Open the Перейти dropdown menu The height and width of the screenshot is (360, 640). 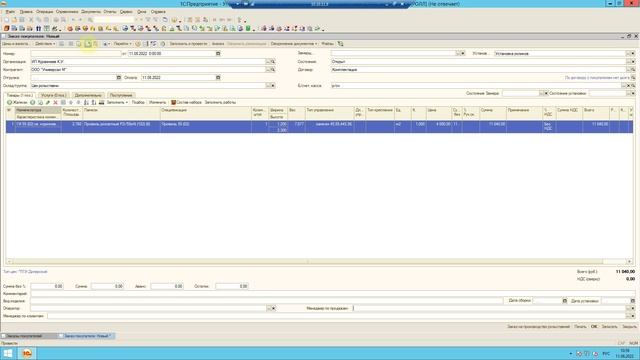pyautogui.click(x=122, y=44)
